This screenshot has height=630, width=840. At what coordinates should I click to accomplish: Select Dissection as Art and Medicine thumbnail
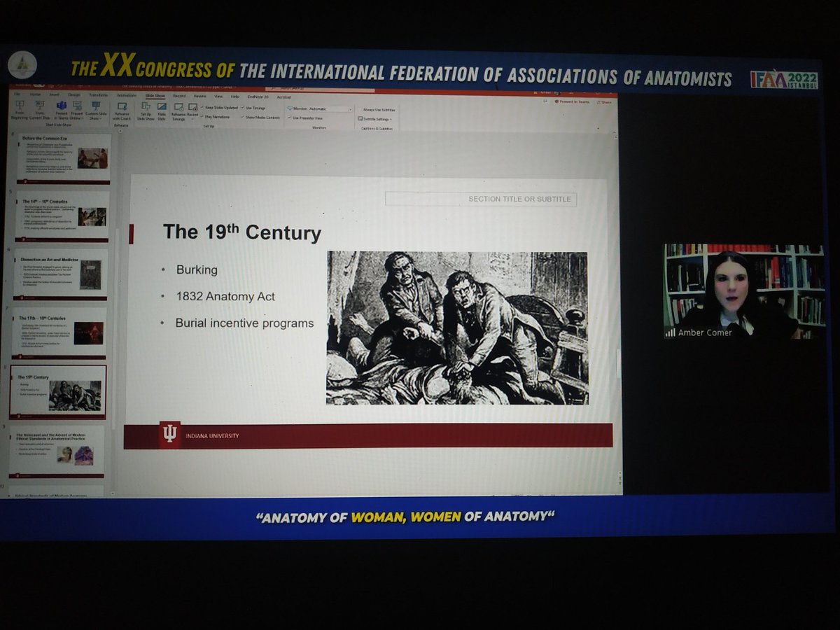(62, 274)
